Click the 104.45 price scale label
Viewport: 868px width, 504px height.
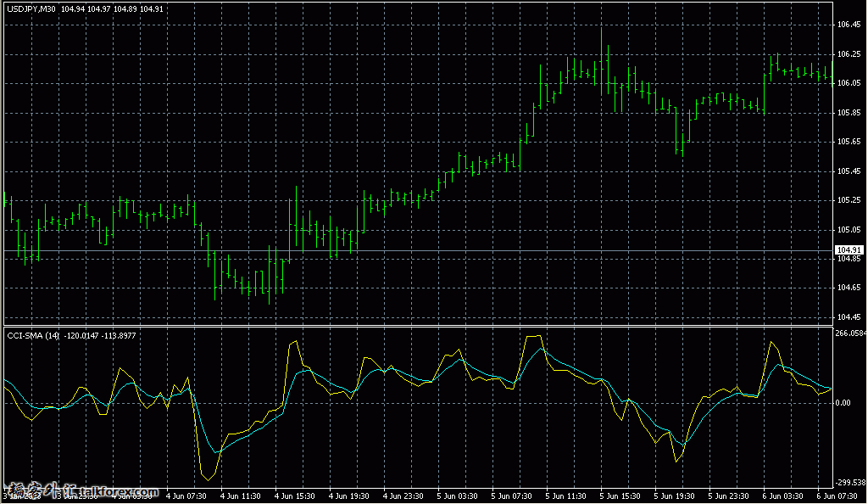pyautogui.click(x=849, y=317)
